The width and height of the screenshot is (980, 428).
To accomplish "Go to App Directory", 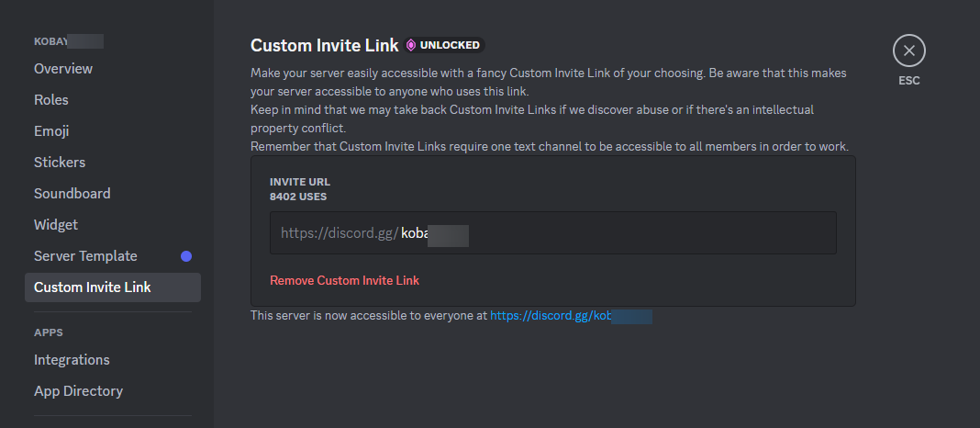I will 78,391.
